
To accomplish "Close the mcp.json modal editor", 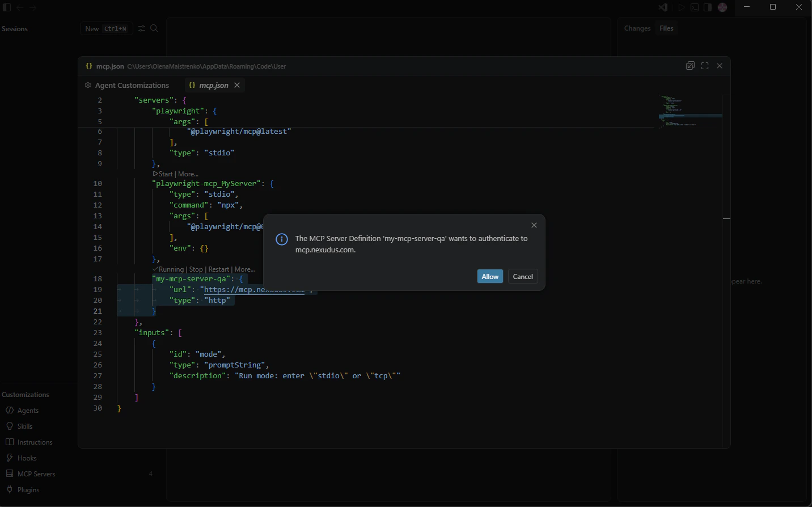I will [720, 66].
